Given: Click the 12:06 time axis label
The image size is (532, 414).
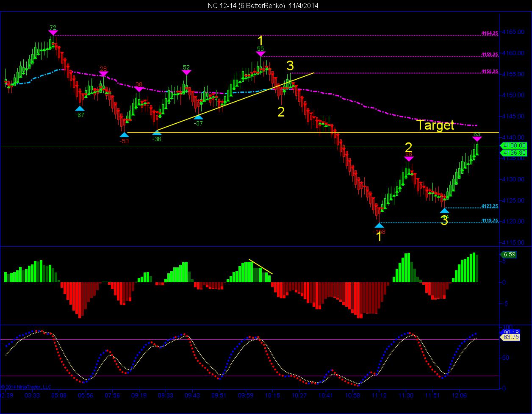Looking at the screenshot, I should (459, 395).
